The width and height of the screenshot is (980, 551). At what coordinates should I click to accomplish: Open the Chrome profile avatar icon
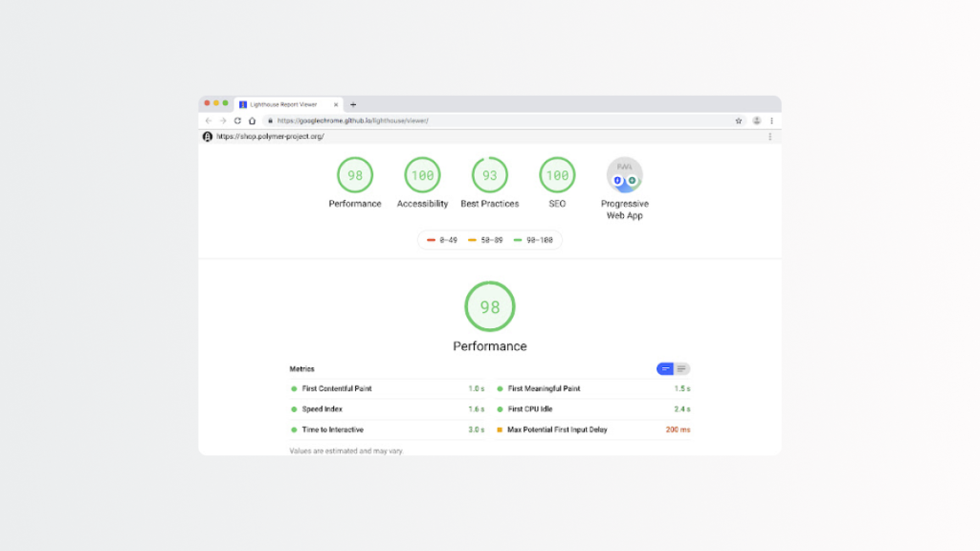point(757,121)
